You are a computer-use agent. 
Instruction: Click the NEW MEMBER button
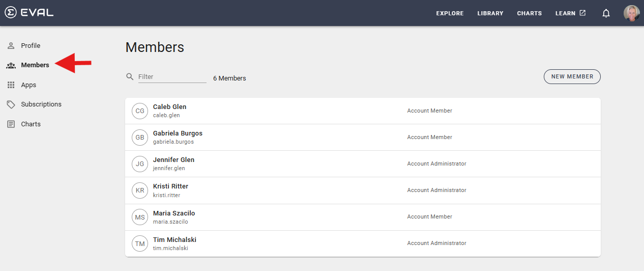pyautogui.click(x=572, y=76)
